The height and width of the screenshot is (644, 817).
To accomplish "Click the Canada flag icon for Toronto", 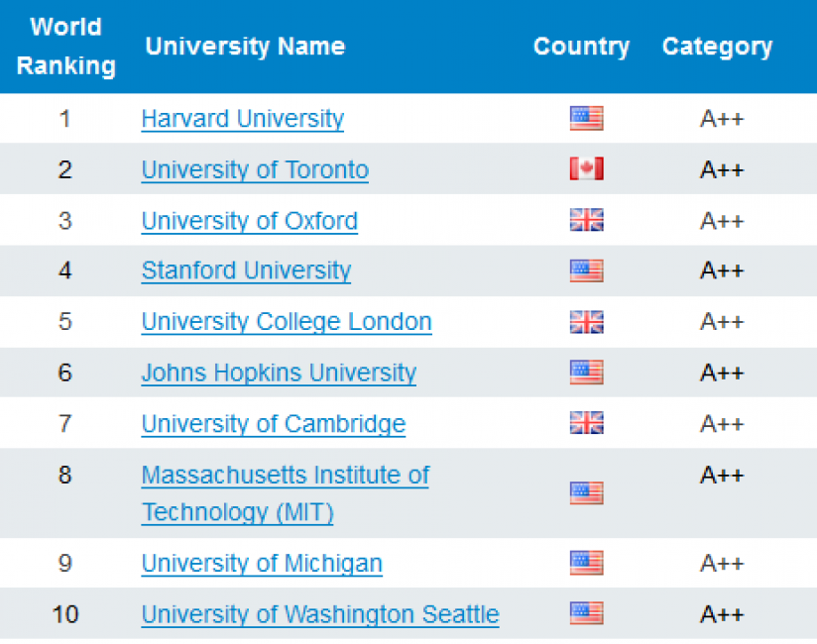I will [x=587, y=168].
